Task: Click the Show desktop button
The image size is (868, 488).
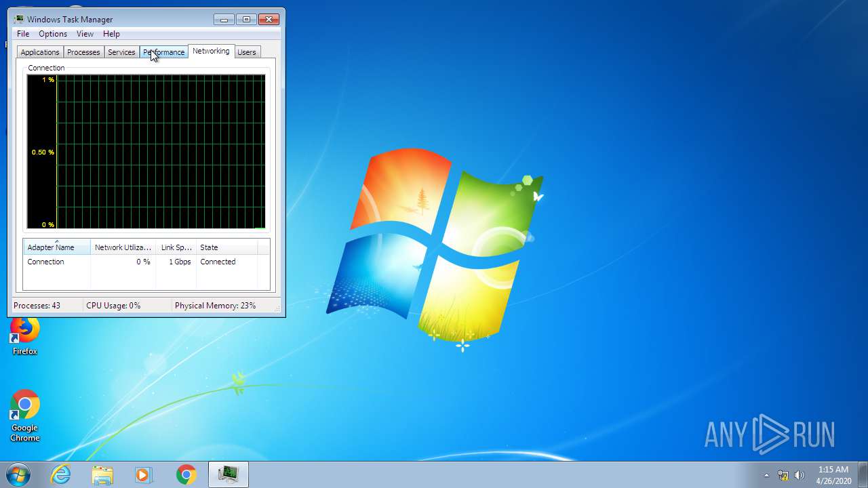Action: (x=863, y=474)
